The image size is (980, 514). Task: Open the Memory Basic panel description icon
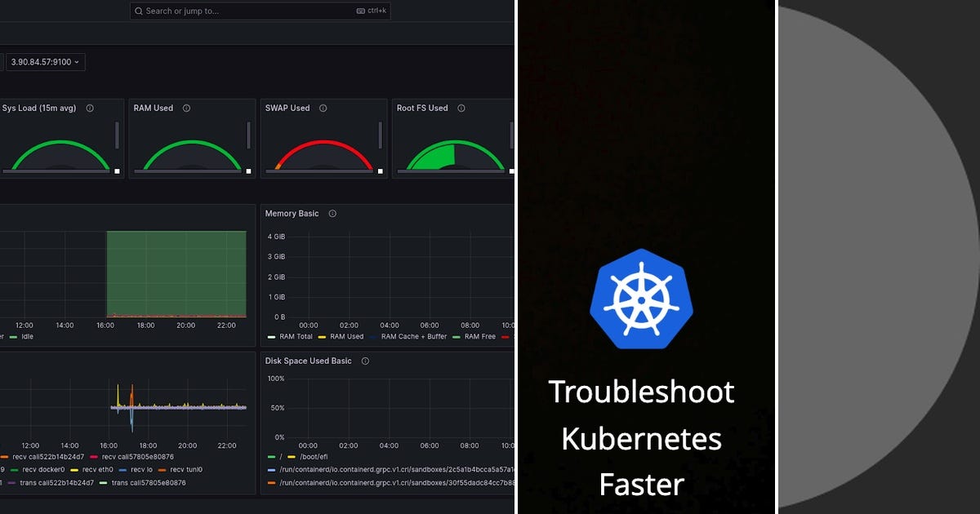332,214
